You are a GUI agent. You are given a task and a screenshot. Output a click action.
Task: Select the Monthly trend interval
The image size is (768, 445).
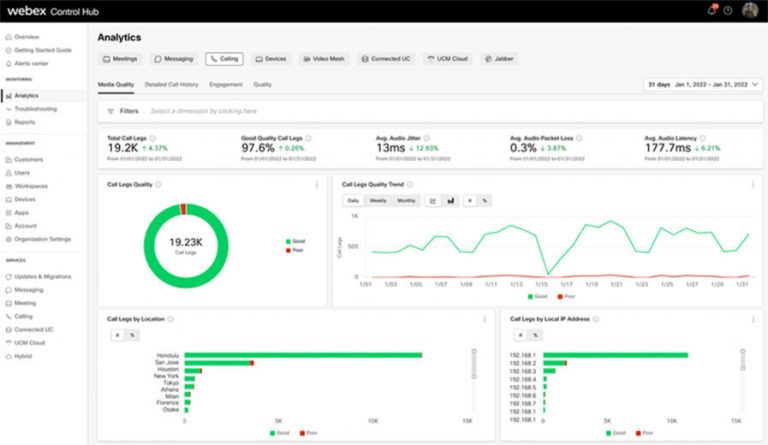coord(406,200)
